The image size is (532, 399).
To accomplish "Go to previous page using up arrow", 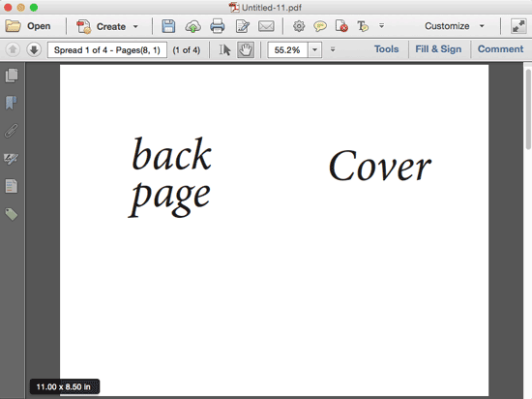I will point(13,50).
